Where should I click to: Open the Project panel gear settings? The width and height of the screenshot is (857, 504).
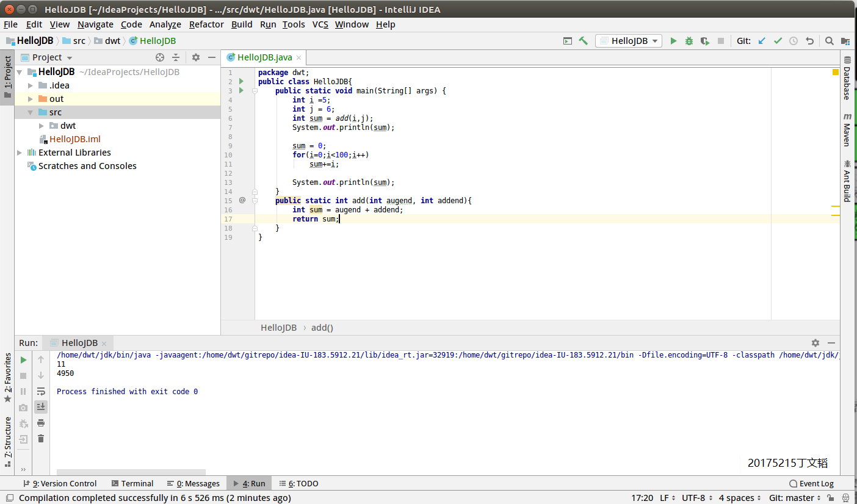(x=195, y=57)
